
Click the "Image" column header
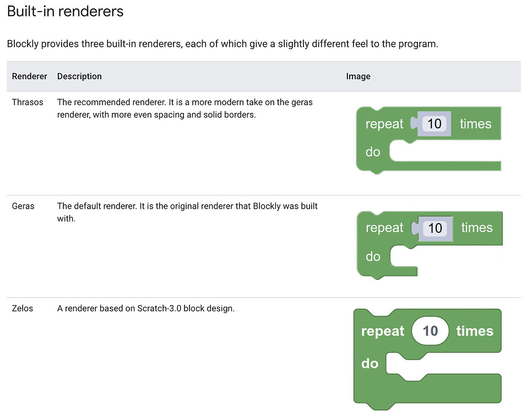(358, 77)
